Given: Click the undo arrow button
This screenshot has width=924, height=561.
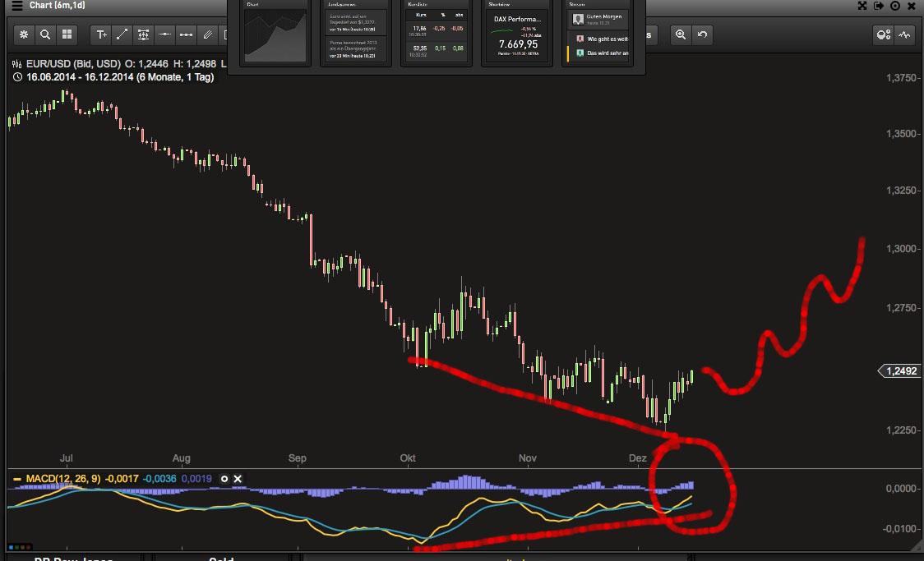Looking at the screenshot, I should (702, 34).
